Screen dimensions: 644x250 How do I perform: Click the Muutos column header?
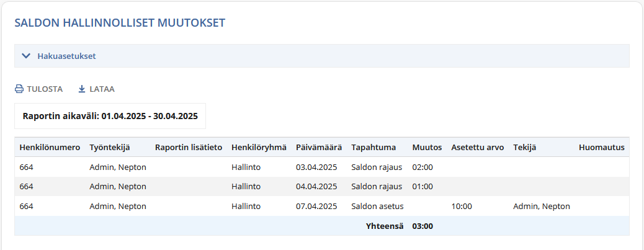[x=427, y=148]
